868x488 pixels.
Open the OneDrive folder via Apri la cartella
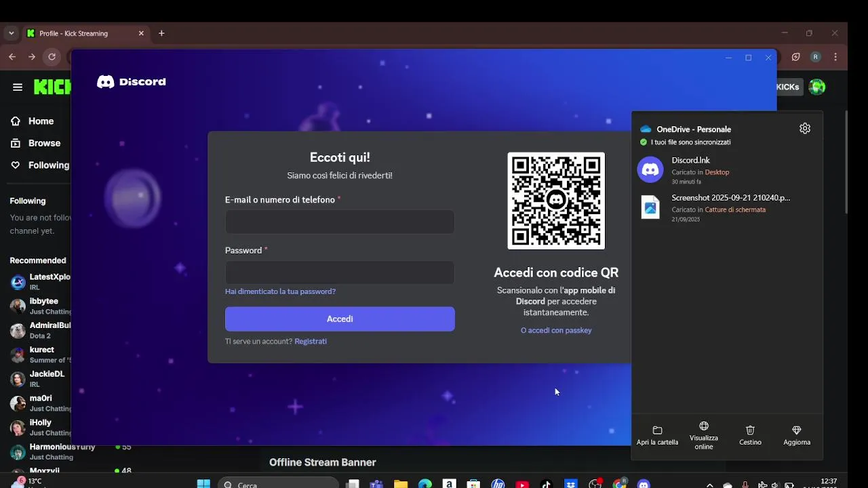point(657,435)
